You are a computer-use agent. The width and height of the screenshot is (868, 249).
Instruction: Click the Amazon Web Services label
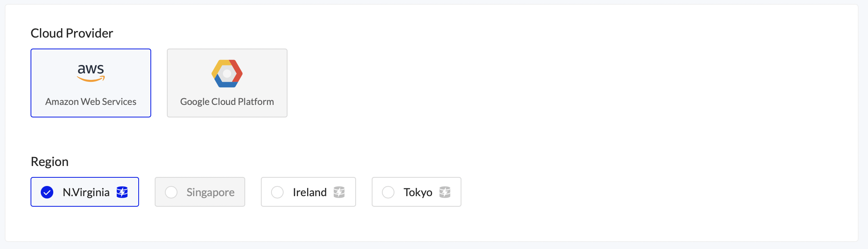pyautogui.click(x=91, y=102)
